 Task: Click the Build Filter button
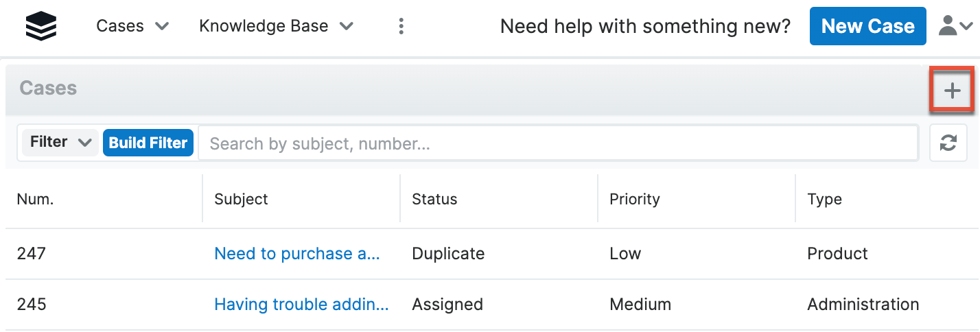click(148, 143)
